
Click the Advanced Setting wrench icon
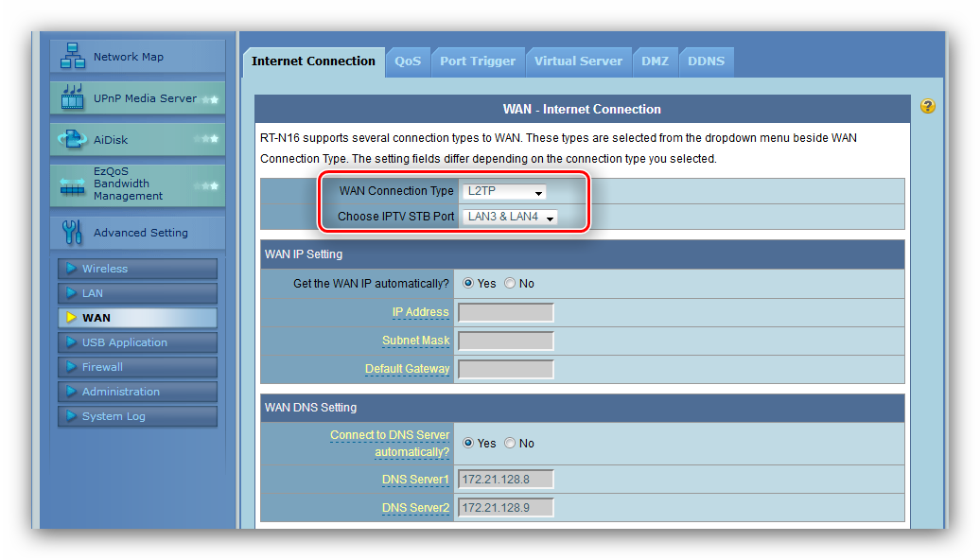click(73, 233)
